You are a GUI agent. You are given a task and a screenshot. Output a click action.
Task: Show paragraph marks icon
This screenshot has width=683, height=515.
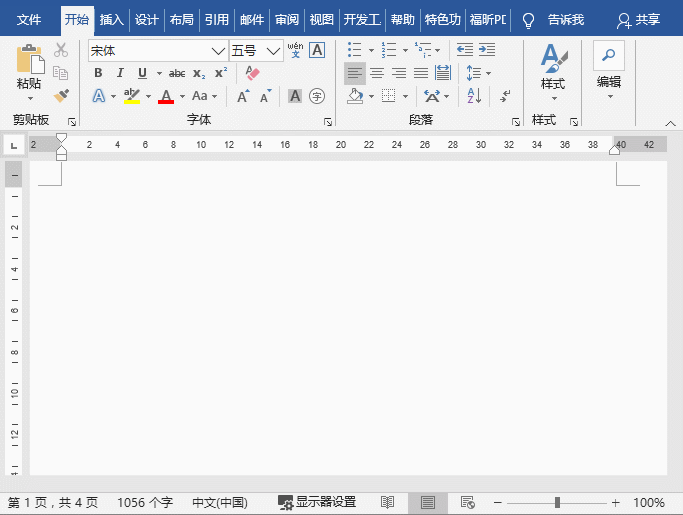tap(505, 96)
